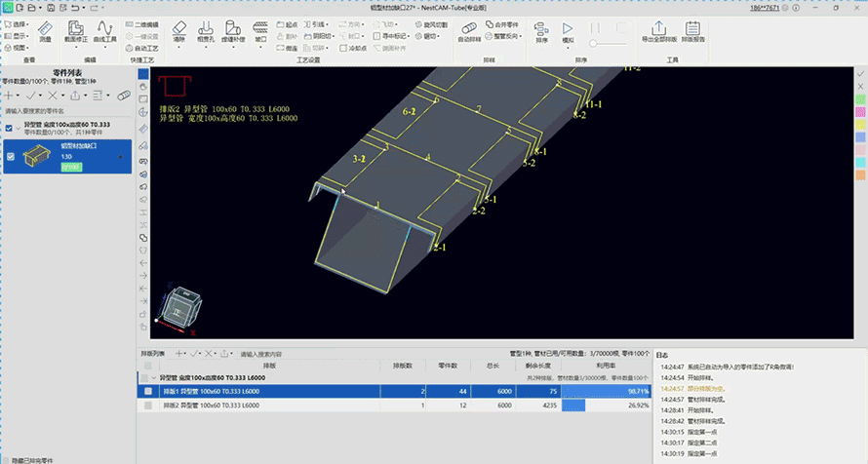Screen dimensions: 868x464
Task: Click the 曲线工具 curve tool icon
Action: (x=104, y=32)
